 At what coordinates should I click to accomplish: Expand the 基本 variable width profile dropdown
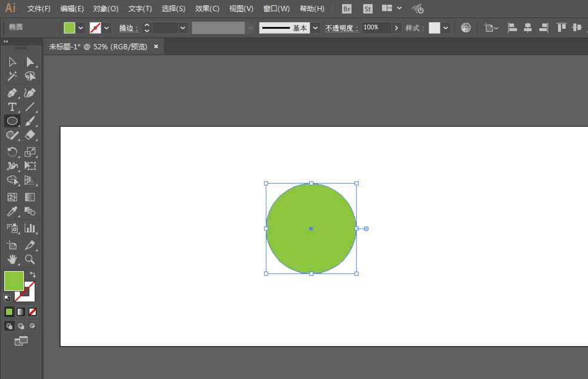(x=315, y=27)
